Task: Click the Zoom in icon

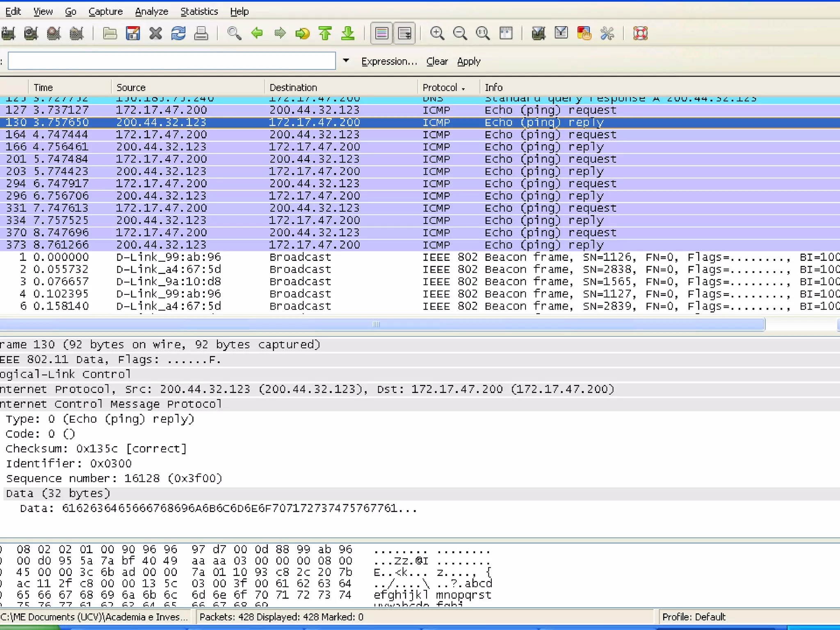Action: (x=437, y=33)
